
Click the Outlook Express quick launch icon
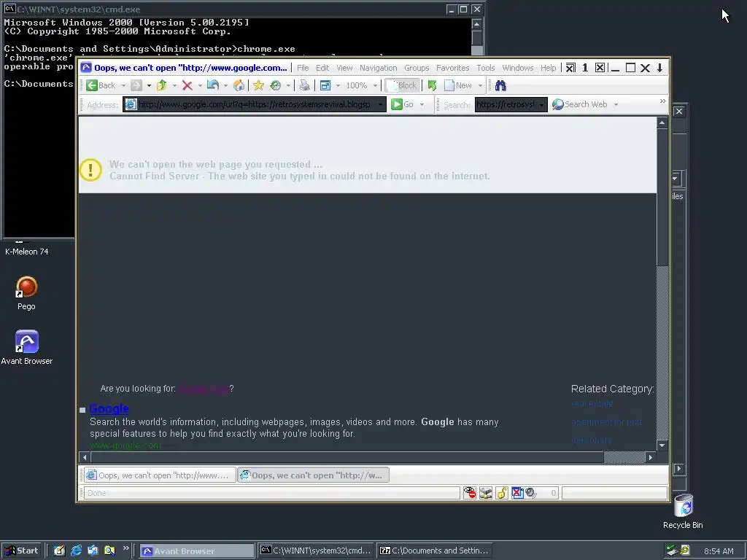[93, 551]
